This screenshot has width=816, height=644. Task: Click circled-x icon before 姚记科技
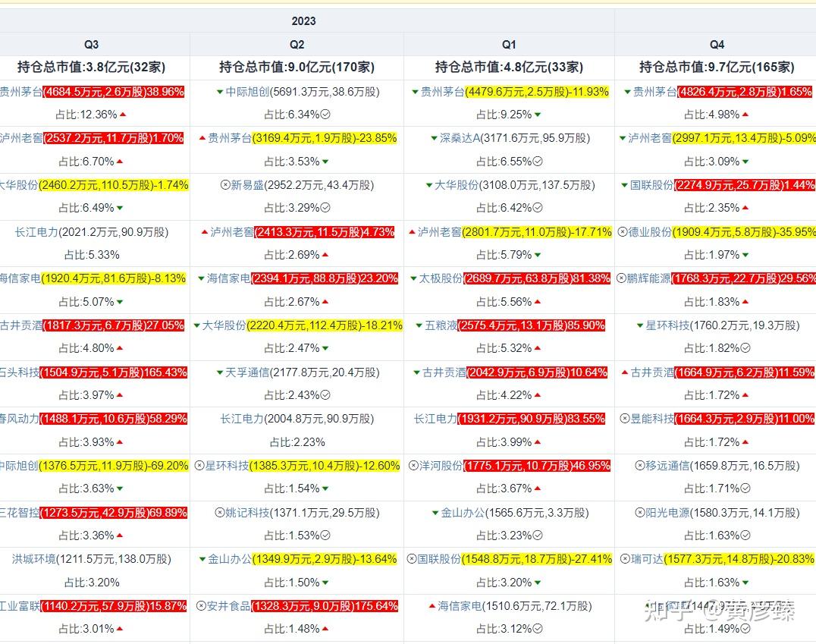tap(220, 513)
